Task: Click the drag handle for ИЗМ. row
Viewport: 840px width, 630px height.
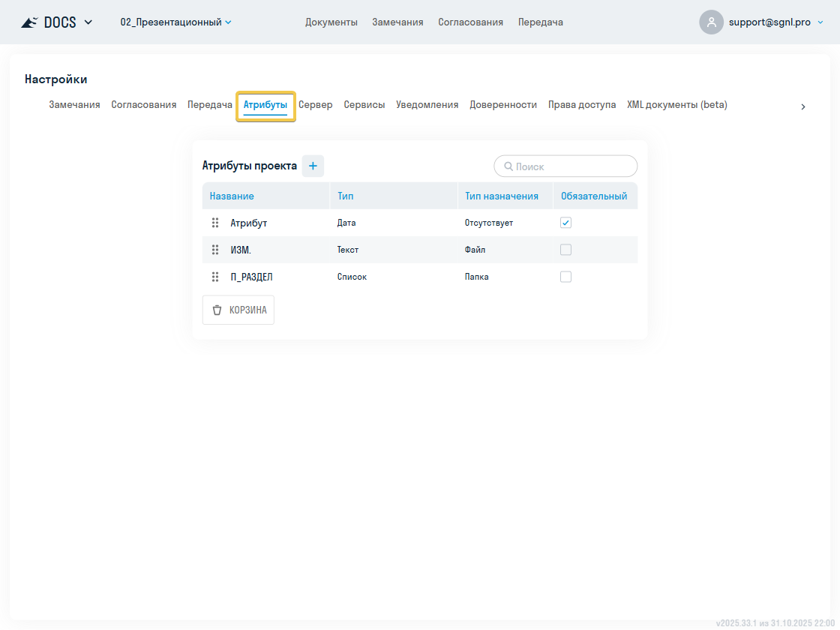Action: point(215,250)
